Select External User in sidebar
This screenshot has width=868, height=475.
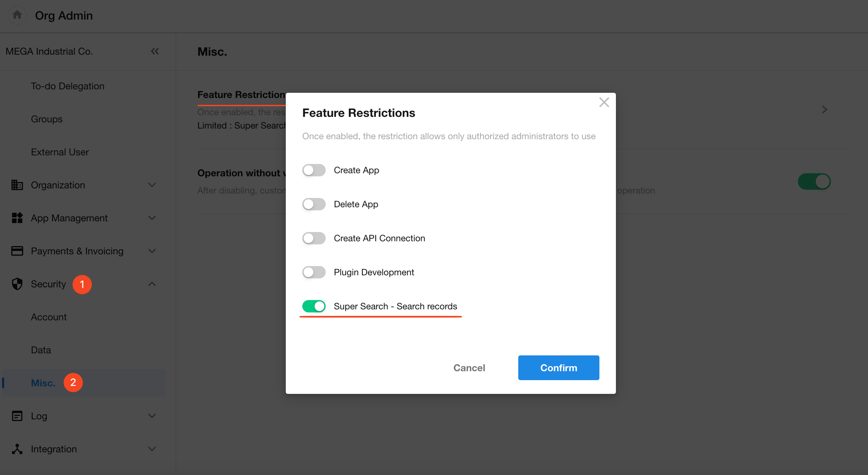60,152
